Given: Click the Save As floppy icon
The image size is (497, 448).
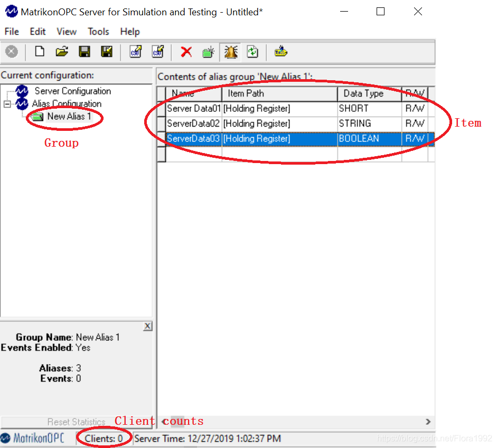Looking at the screenshot, I should [x=107, y=51].
